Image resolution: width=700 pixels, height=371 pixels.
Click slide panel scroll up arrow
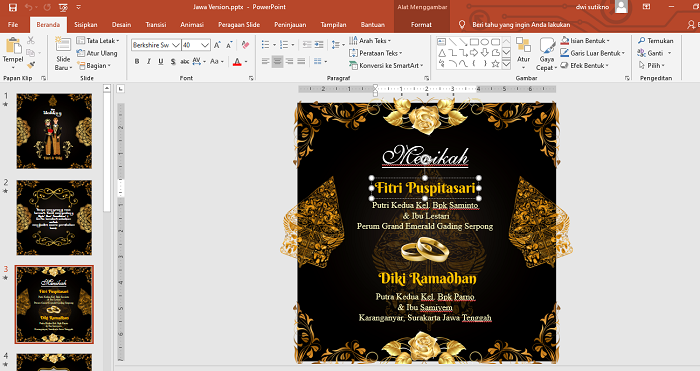pos(107,88)
